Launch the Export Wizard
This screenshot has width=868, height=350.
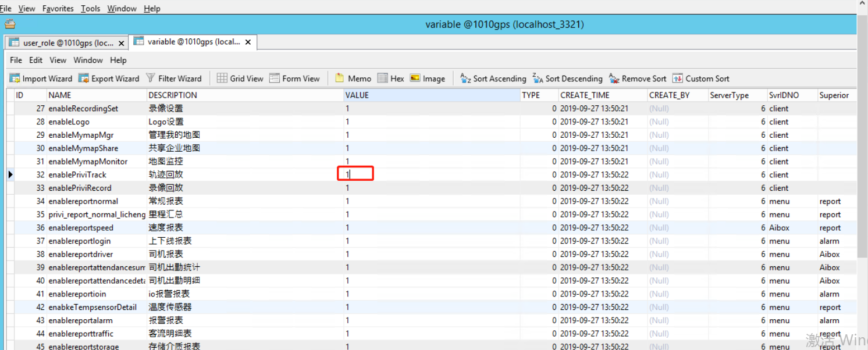[109, 78]
